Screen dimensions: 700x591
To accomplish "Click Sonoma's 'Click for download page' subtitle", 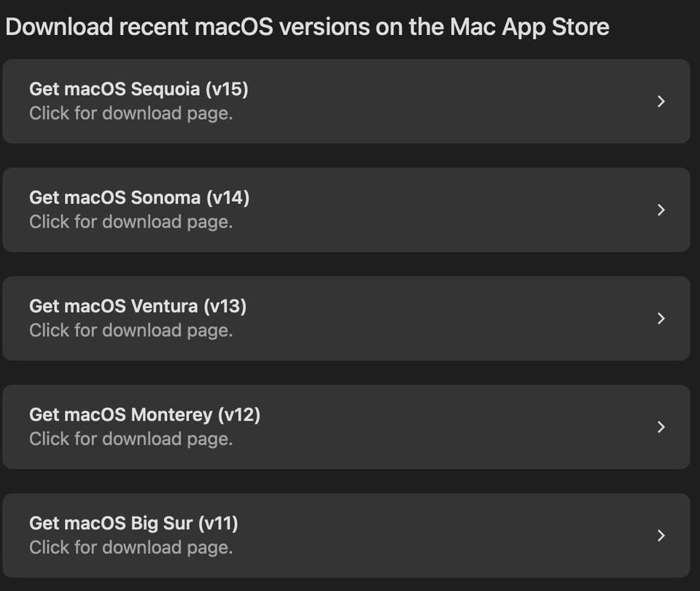I will click(x=131, y=222).
